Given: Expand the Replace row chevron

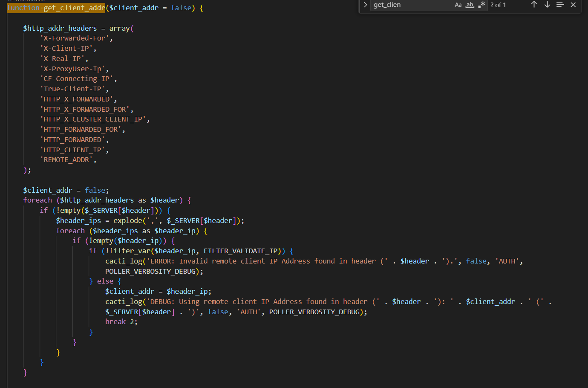Looking at the screenshot, I should click(x=365, y=5).
